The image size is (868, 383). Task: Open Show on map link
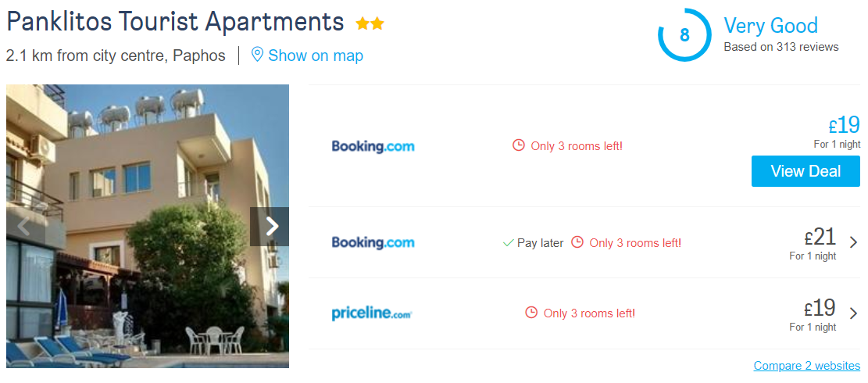[316, 55]
